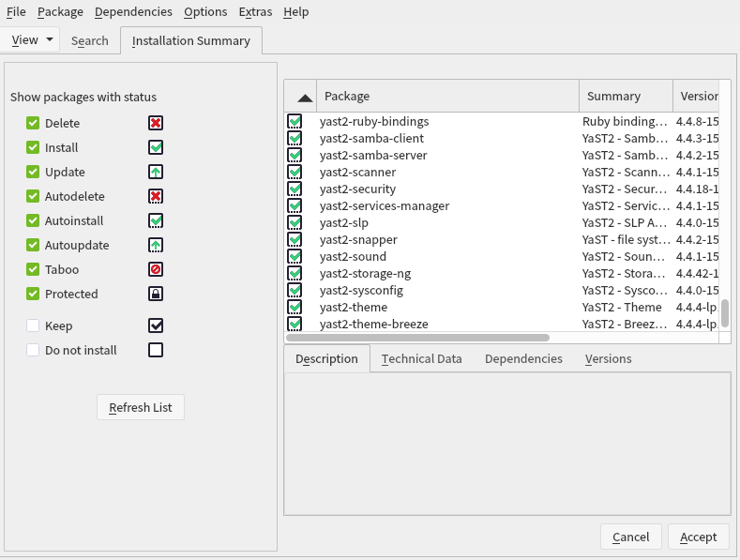Sort by the status column arrow header

pyautogui.click(x=301, y=97)
